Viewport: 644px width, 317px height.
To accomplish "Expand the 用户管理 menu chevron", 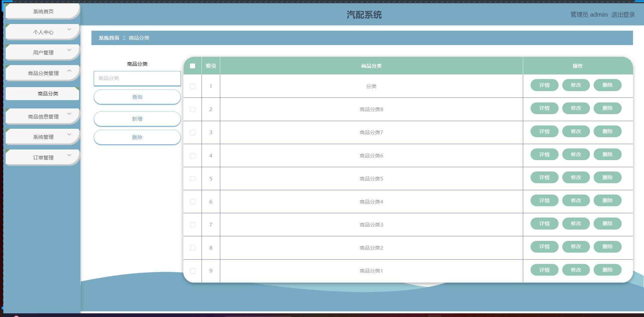I will pyautogui.click(x=69, y=50).
